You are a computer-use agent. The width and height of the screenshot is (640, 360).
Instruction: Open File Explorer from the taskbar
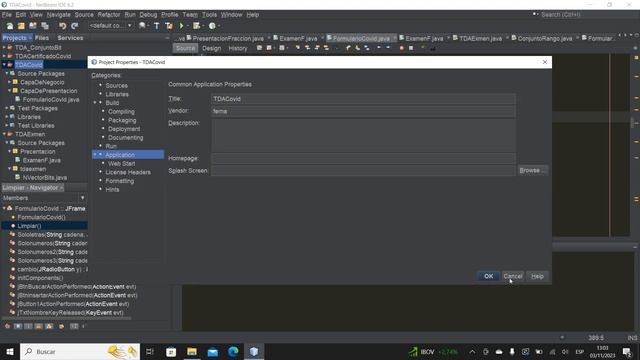(x=192, y=351)
